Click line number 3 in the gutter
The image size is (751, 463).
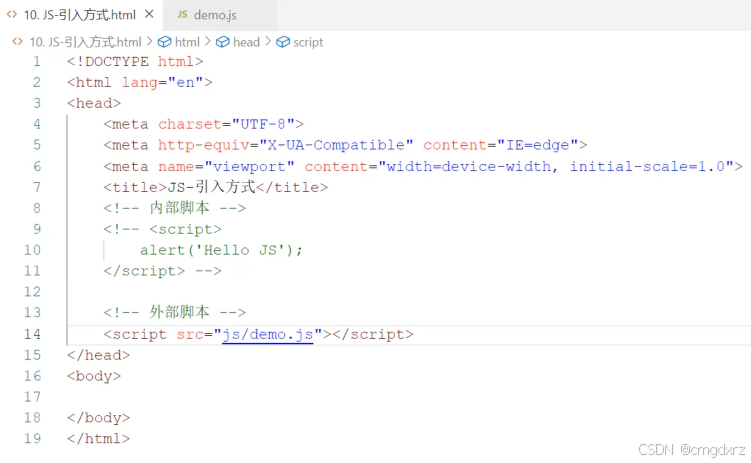[x=36, y=103]
